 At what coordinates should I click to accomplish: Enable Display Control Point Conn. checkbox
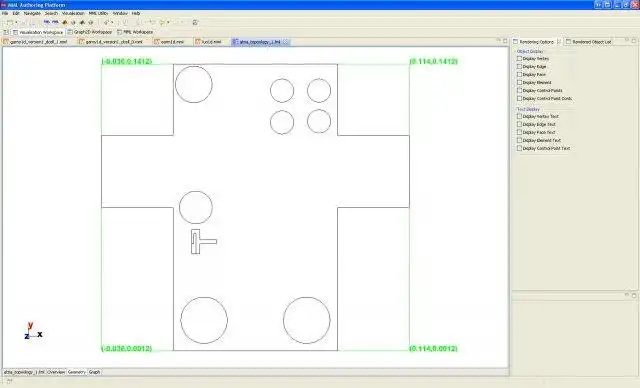tap(519, 98)
